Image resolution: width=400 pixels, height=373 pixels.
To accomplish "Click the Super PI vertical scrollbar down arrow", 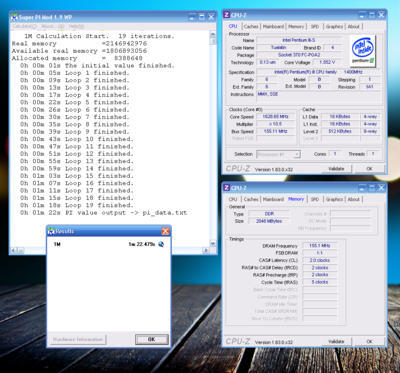I will 213,244.
